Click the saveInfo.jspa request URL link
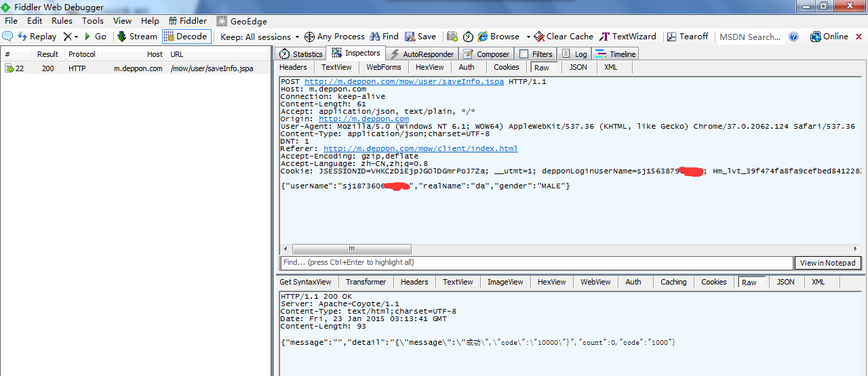The height and width of the screenshot is (376, 868). [x=404, y=81]
